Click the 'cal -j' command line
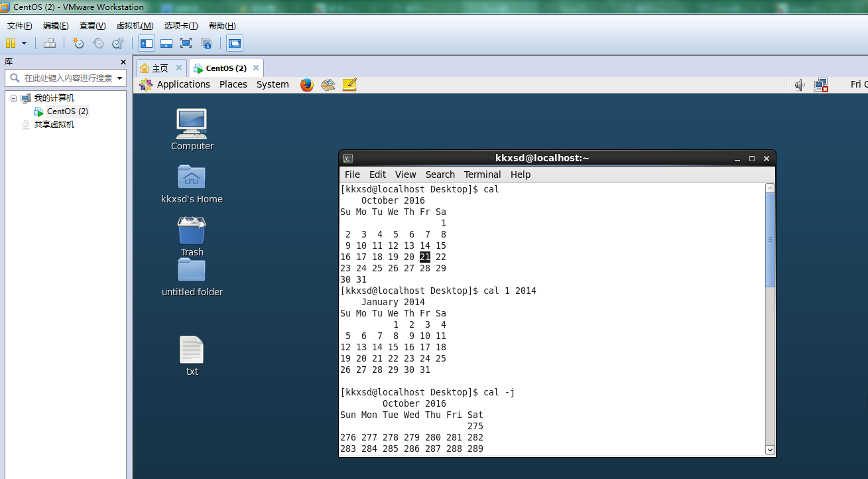 click(499, 392)
